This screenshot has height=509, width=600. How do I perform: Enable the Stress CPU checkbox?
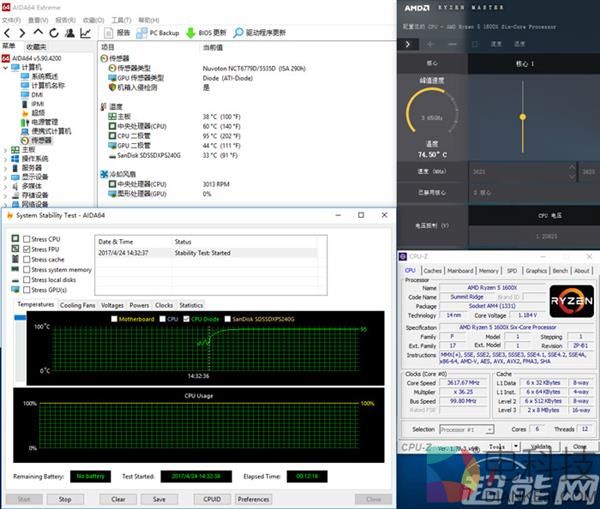[x=26, y=239]
